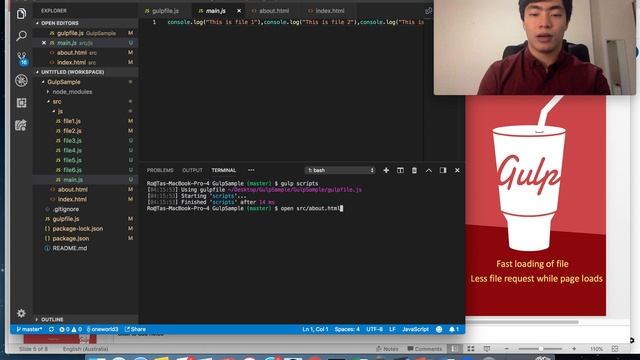
Task: Close main.js in Open Editors list
Action: pos(44,42)
